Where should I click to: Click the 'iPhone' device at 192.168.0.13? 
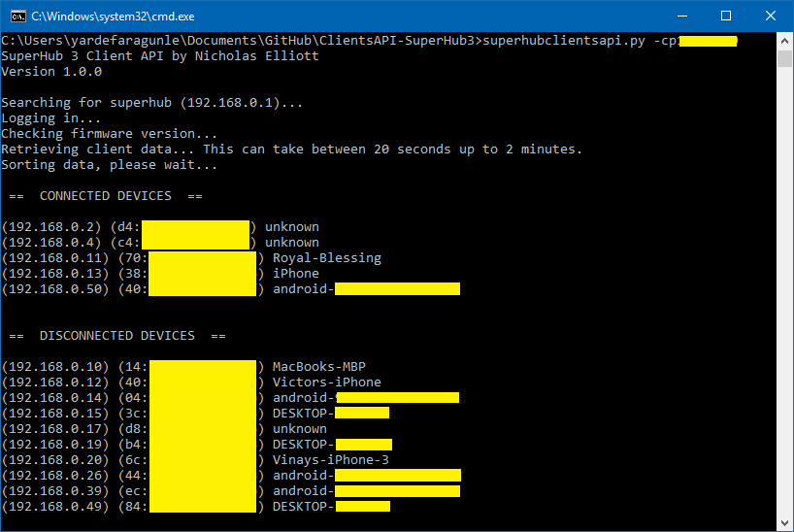[296, 274]
